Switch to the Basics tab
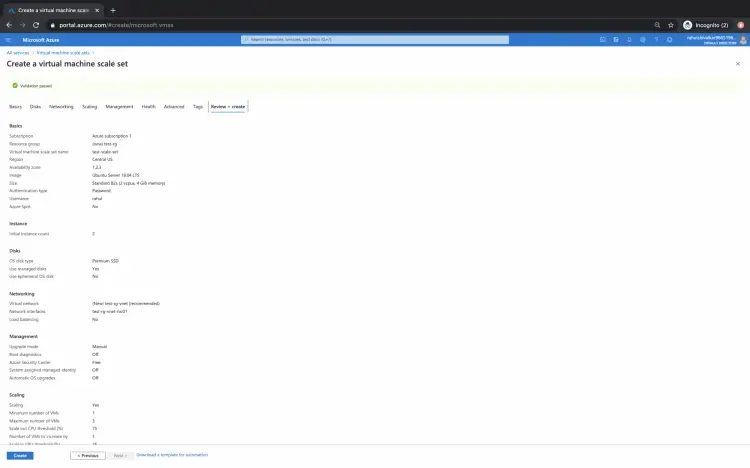 click(15, 106)
